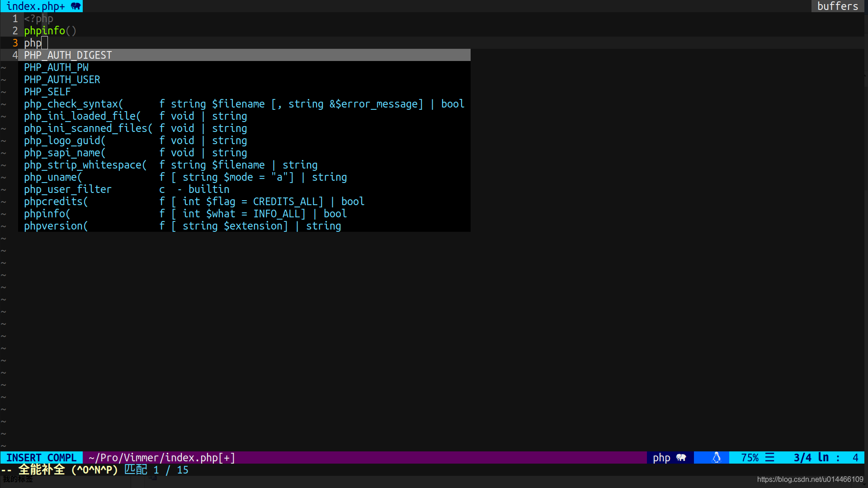Choose phpcredits( completion entry
Viewport: 868px width, 488px height.
coord(244,202)
